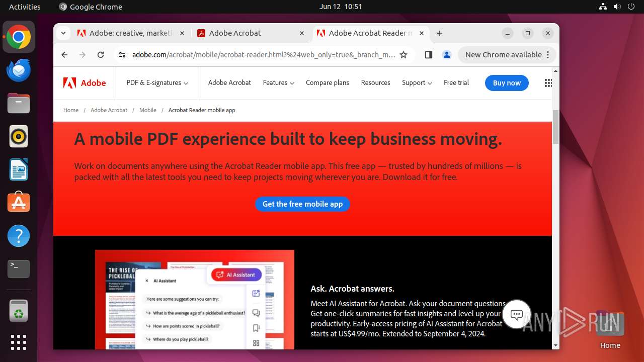This screenshot has width=644, height=362.
Task: Open Chrome profile avatar menu
Action: [447, 55]
